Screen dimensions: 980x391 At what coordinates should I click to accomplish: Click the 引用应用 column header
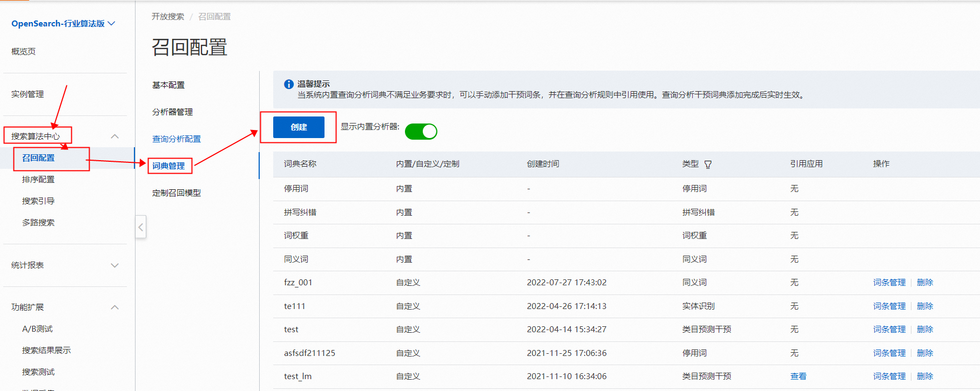(x=807, y=164)
